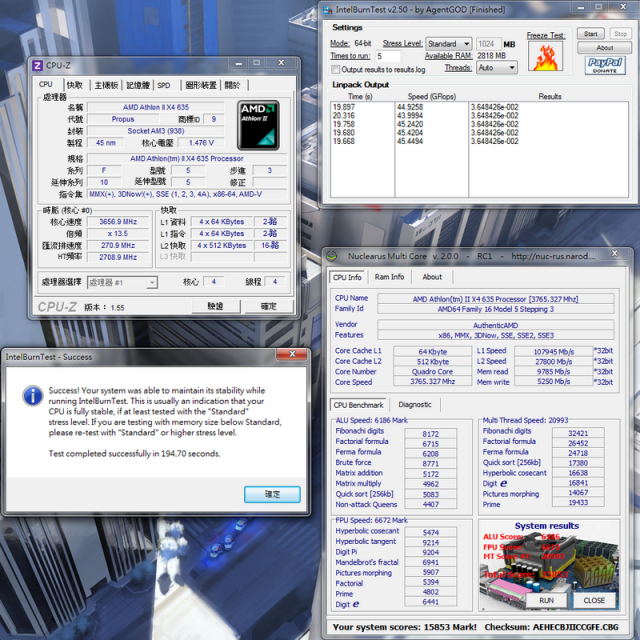Click the CPU Name field in Nuclearus
Viewport: 640px width, 640px height.
click(495, 299)
